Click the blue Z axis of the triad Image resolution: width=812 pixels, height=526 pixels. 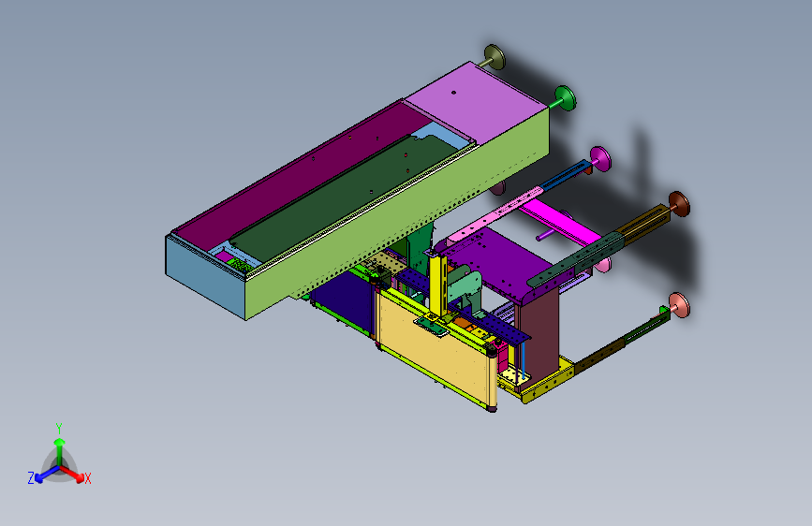coord(46,475)
